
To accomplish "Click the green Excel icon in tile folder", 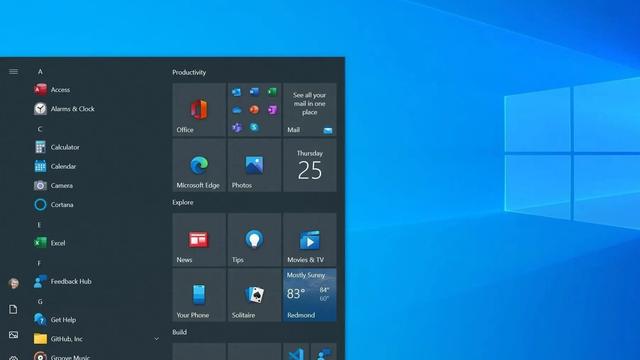I will click(x=272, y=92).
